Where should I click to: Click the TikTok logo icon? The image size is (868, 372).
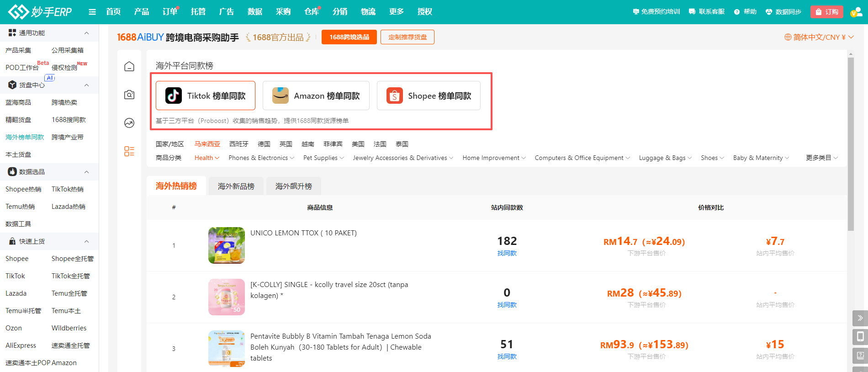pos(174,96)
